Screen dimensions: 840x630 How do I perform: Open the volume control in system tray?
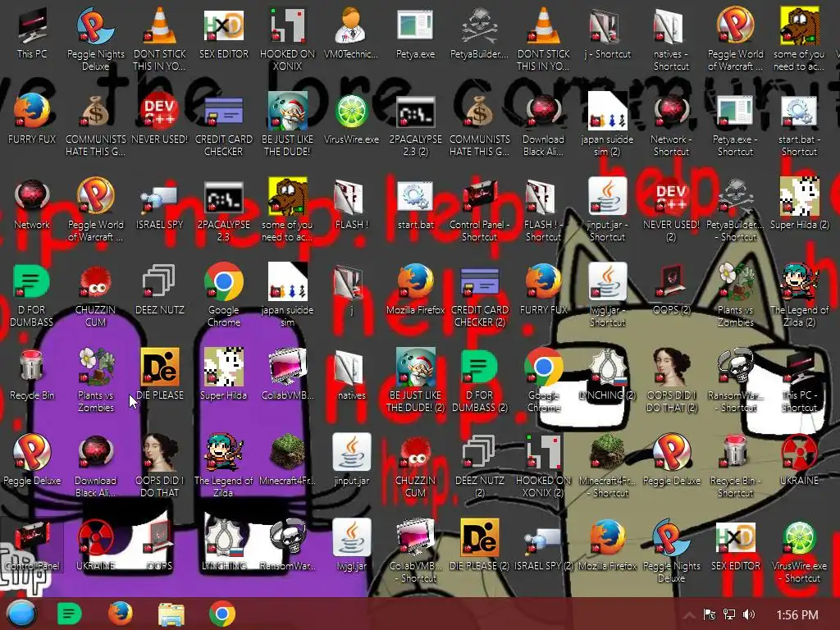tap(748, 614)
